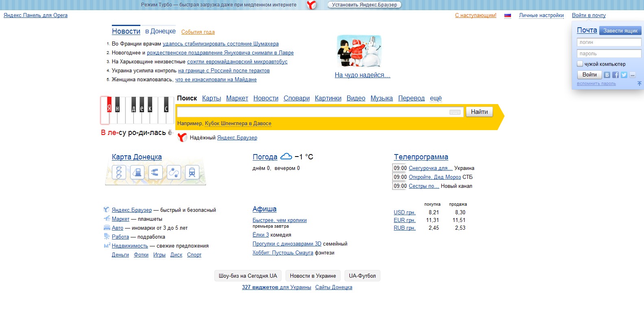Click the route planner map icon
The width and height of the screenshot is (644, 335).
pyautogui.click(x=174, y=172)
